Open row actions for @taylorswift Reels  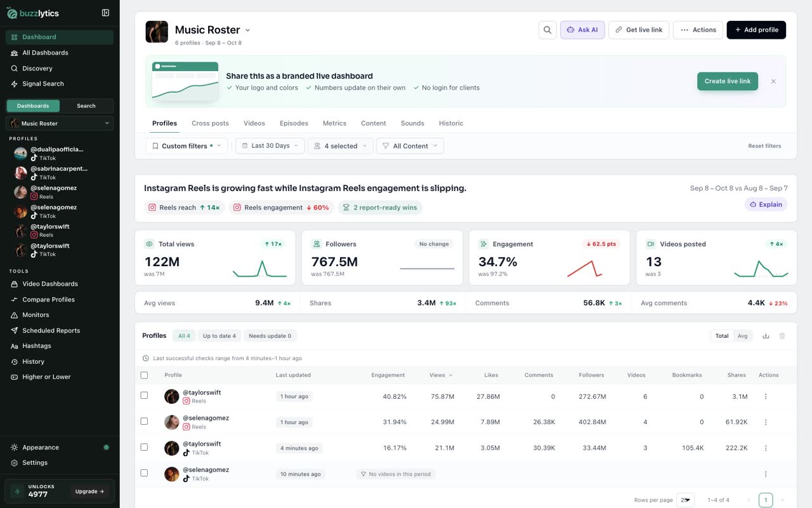pos(766,397)
